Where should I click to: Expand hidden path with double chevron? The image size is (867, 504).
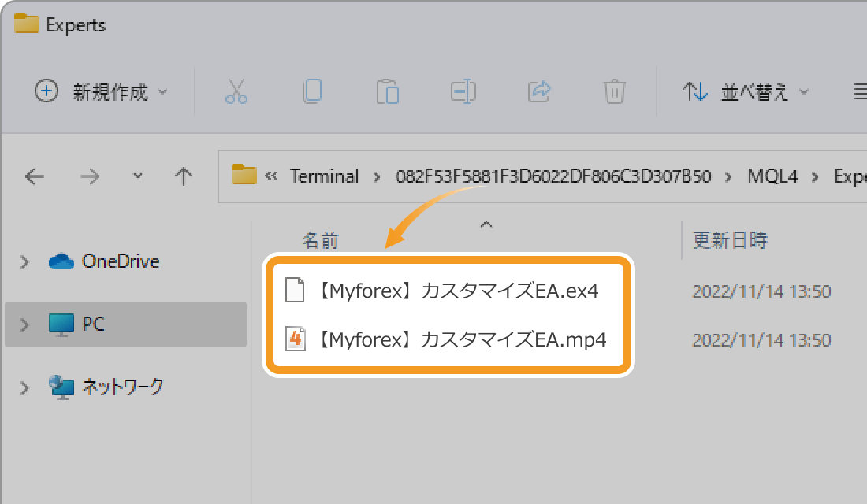tap(271, 176)
